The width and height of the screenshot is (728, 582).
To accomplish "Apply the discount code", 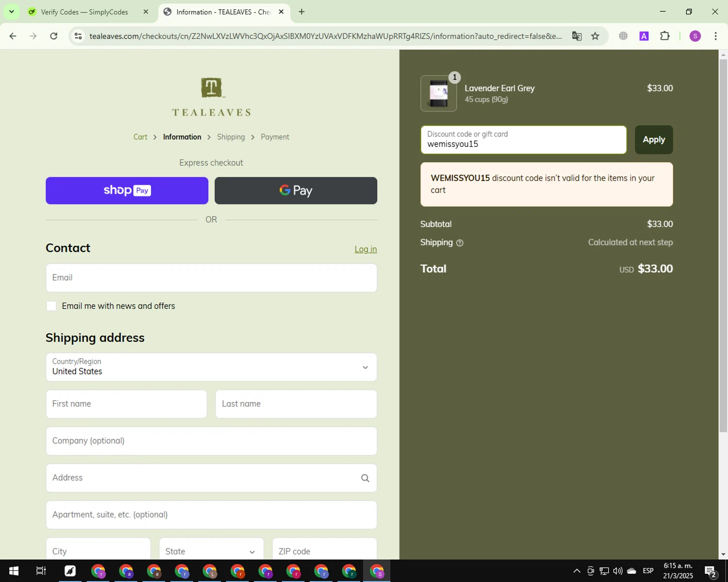I will [x=654, y=140].
